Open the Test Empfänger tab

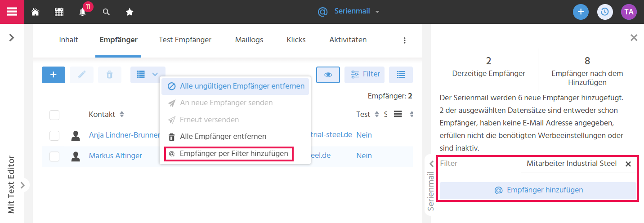point(185,40)
